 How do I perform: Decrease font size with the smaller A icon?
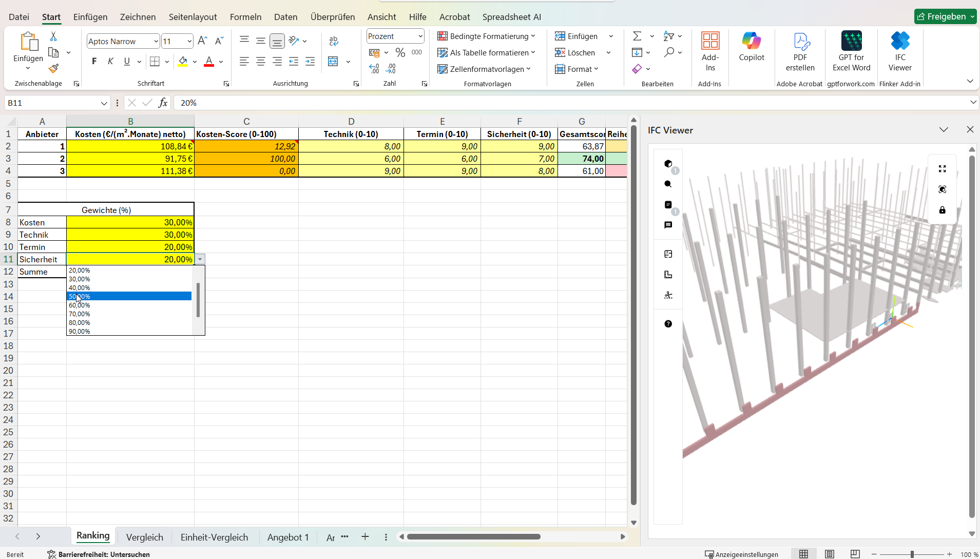coord(219,41)
